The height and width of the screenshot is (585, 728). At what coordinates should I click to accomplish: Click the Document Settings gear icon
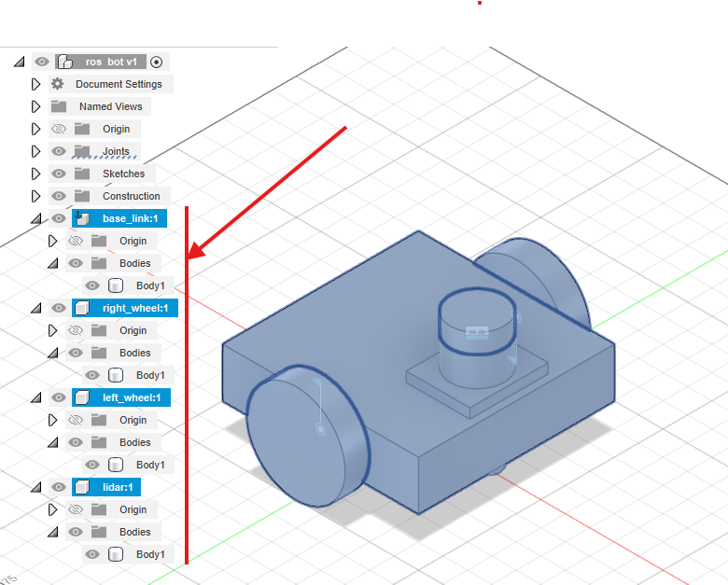point(58,84)
